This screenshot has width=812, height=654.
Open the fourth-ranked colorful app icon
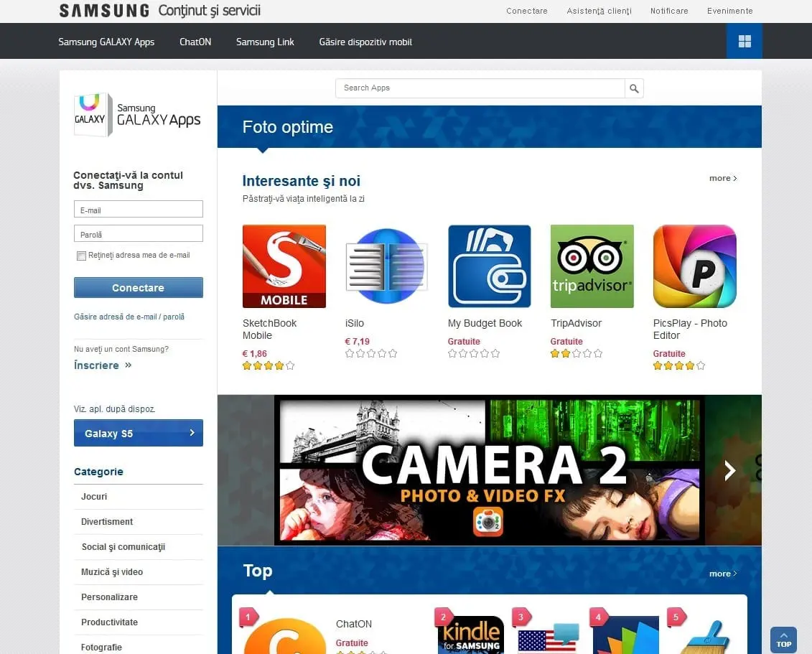pos(625,635)
